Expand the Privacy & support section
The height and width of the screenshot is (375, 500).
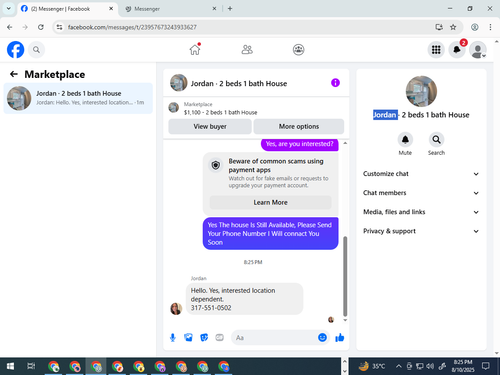[421, 231]
